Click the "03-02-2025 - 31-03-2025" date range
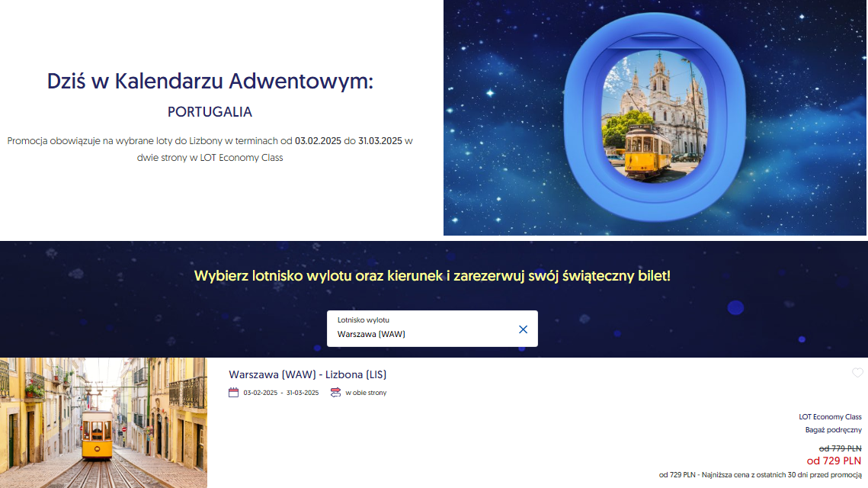Viewport: 868px width, 488px height. (281, 393)
